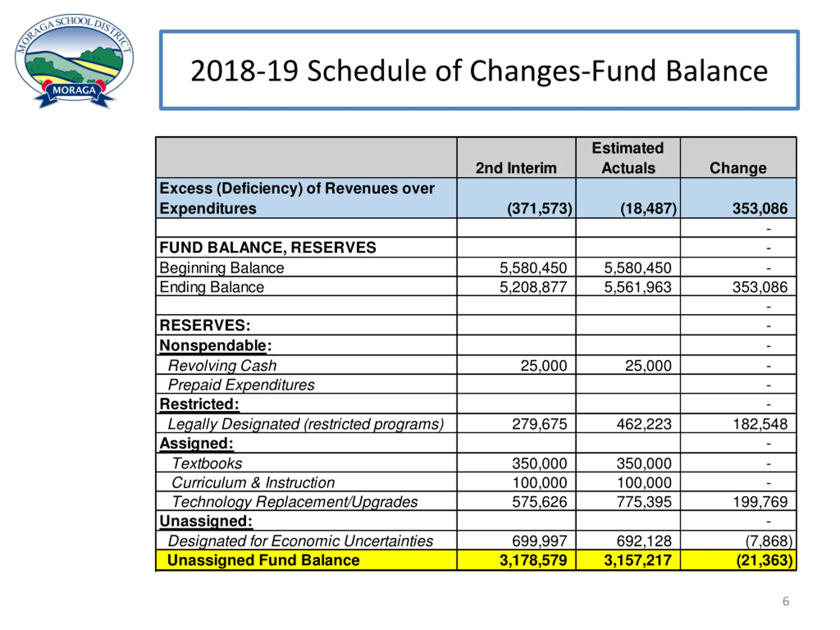This screenshot has width=840, height=630.
Task: Click Ending Balance Estimated Actuals 5,561,963
Action: [638, 287]
